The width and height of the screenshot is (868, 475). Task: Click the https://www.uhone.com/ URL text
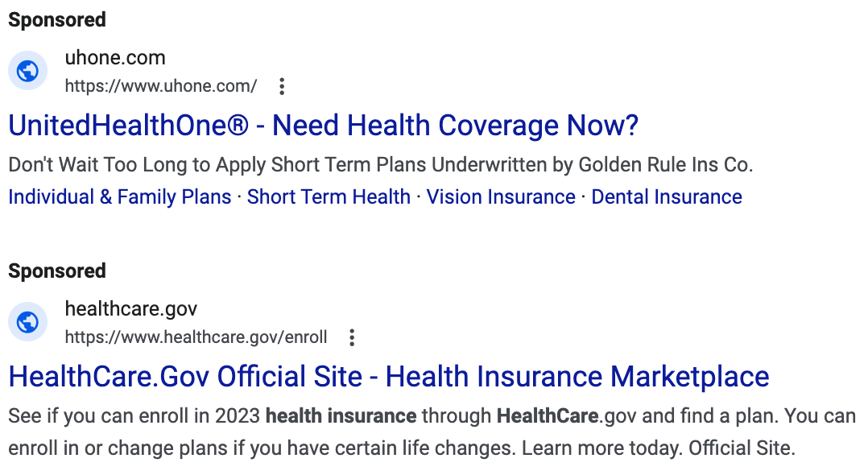(161, 86)
